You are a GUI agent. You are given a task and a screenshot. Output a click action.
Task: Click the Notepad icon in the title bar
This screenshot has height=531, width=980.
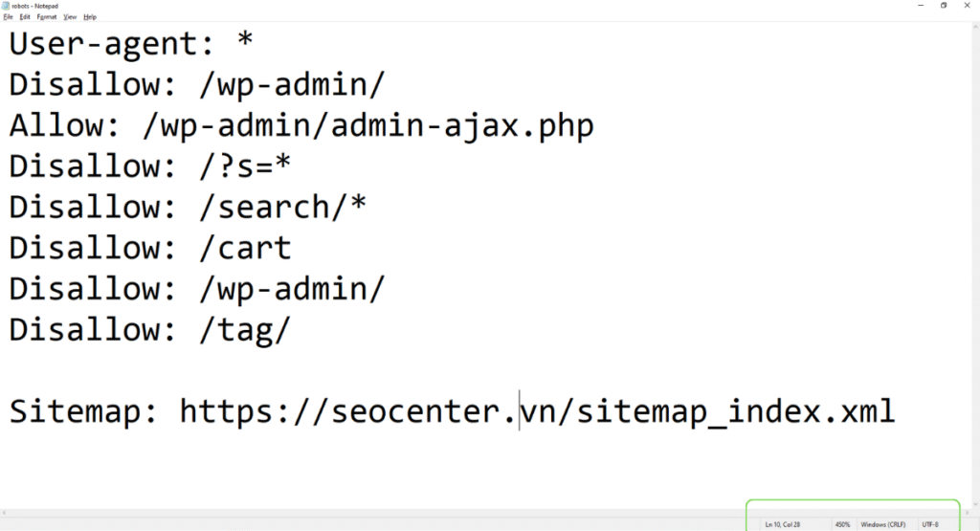pyautogui.click(x=6, y=5)
